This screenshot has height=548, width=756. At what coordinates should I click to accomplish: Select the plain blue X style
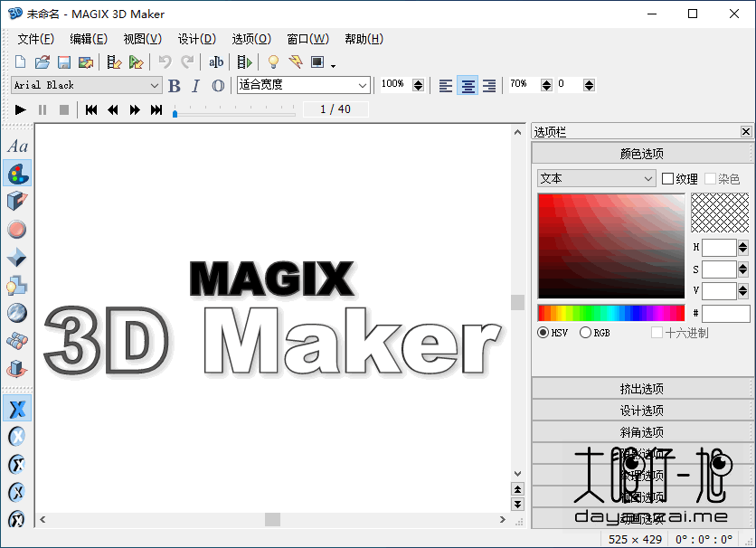pos(17,409)
